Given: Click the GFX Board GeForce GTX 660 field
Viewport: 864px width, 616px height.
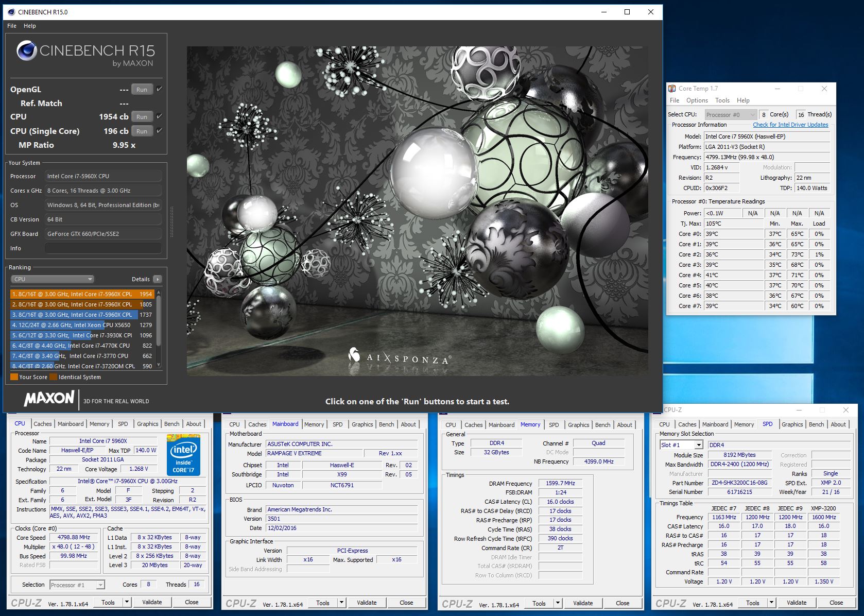Looking at the screenshot, I should [103, 234].
